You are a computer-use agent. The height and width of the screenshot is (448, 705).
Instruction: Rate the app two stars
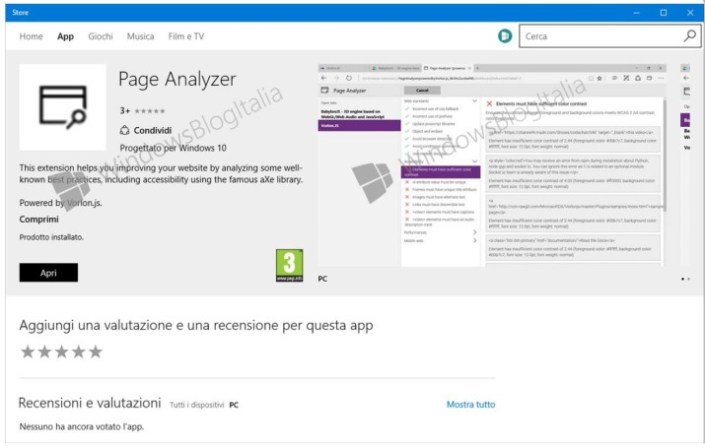tap(45, 352)
